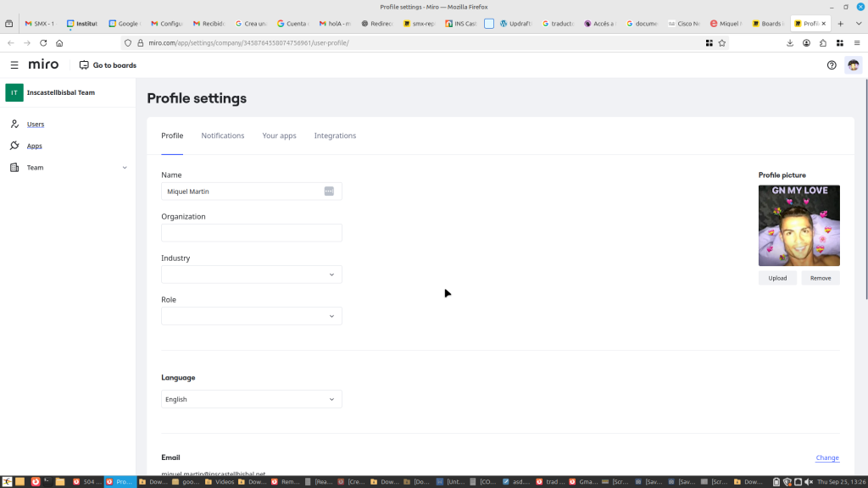Open the Role dropdown
This screenshot has height=488, width=868.
252,316
